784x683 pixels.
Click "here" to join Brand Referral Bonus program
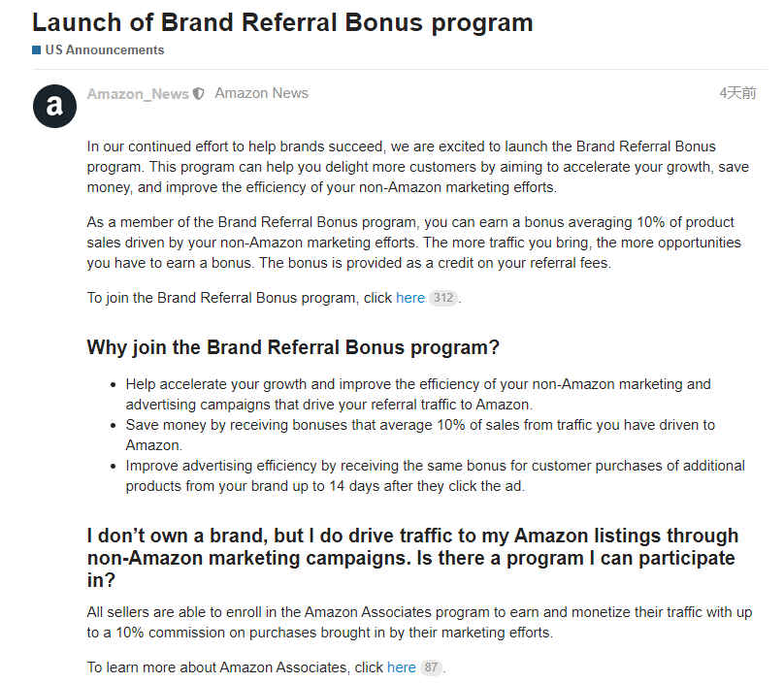point(410,298)
